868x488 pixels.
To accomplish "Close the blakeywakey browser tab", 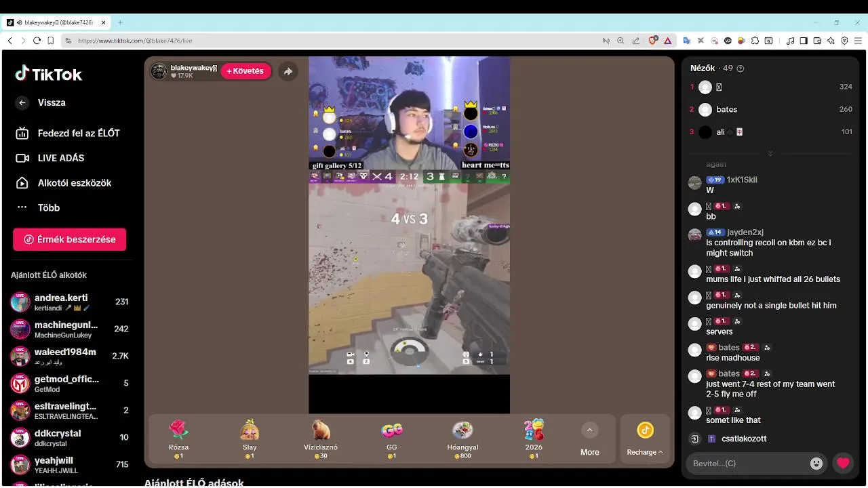I will [x=104, y=22].
